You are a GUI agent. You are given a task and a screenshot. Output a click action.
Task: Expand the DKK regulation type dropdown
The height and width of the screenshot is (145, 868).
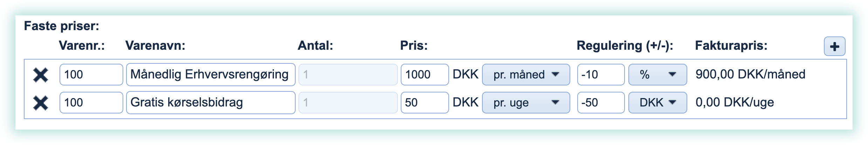pos(657,103)
